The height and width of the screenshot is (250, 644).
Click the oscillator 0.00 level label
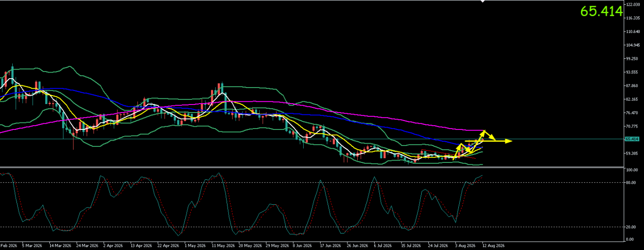[630, 240]
